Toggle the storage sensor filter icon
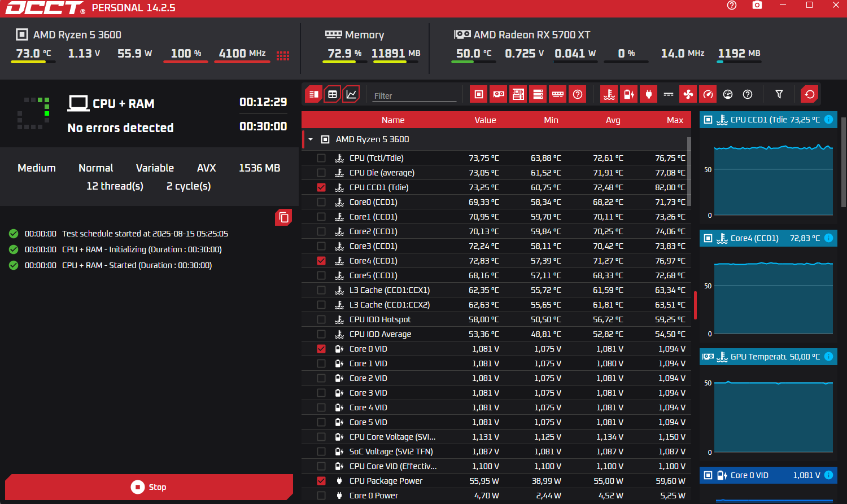 coord(538,94)
